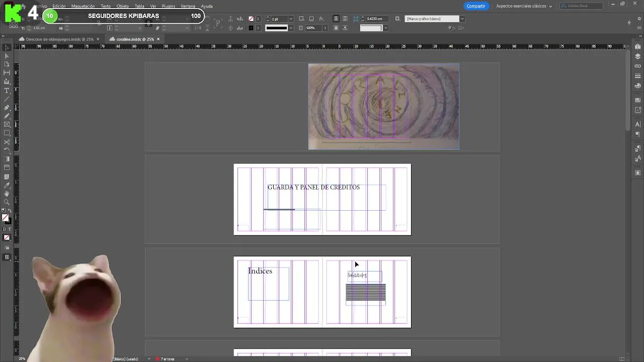The image size is (644, 362).
Task: Select the Page tool
Action: pyautogui.click(x=7, y=64)
